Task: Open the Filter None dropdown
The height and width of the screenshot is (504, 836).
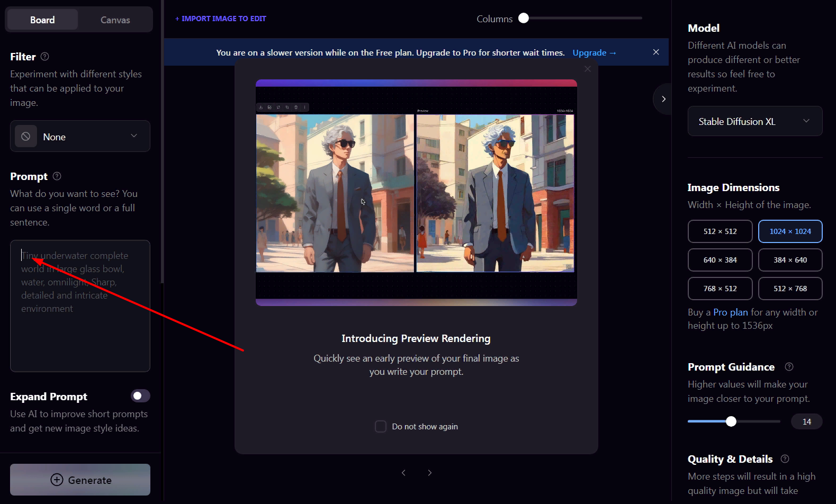Action: pos(80,137)
